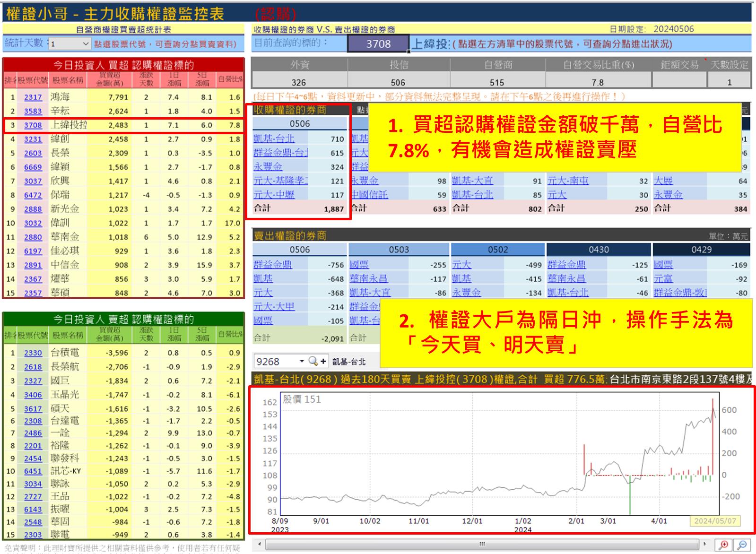Open stock code 2327 國巨 link
Viewport: 756px width, 554px height.
pyautogui.click(x=33, y=381)
